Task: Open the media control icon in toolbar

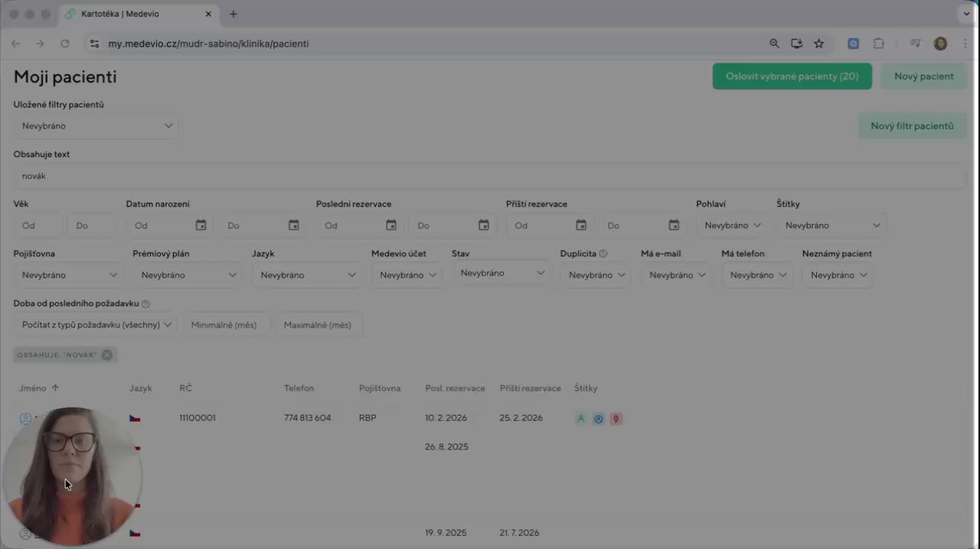Action: (915, 44)
